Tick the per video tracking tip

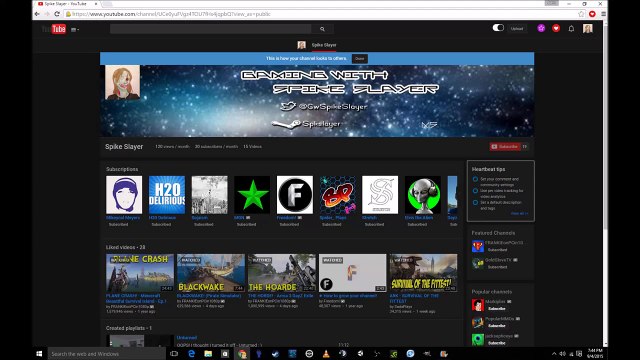coord(475,191)
